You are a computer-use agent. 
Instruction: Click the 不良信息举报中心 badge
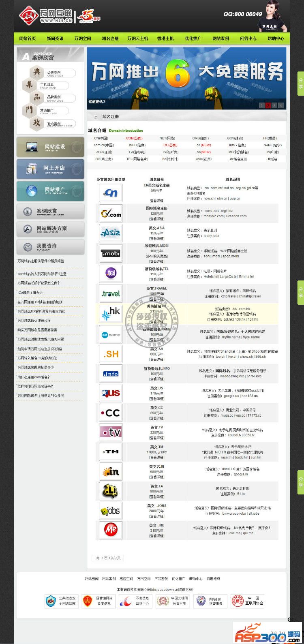(136, 601)
